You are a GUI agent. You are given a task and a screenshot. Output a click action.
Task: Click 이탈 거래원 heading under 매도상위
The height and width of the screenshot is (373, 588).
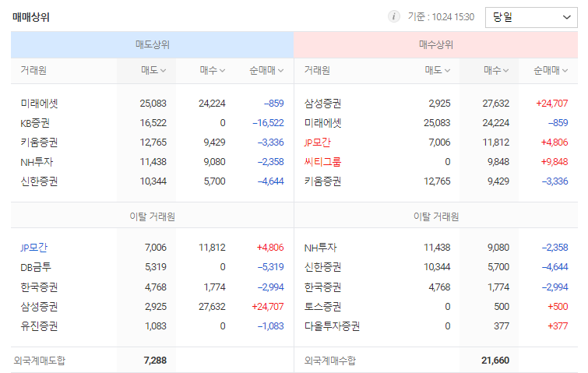(152, 216)
